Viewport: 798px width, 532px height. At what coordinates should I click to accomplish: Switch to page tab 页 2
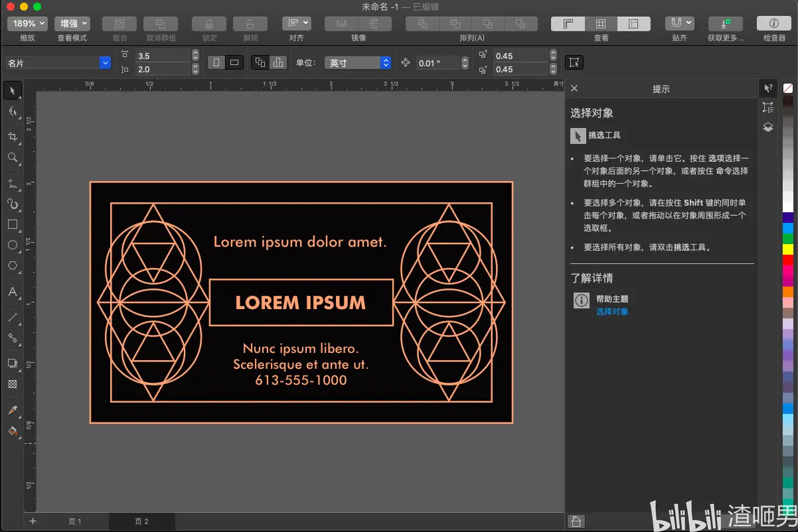click(141, 521)
